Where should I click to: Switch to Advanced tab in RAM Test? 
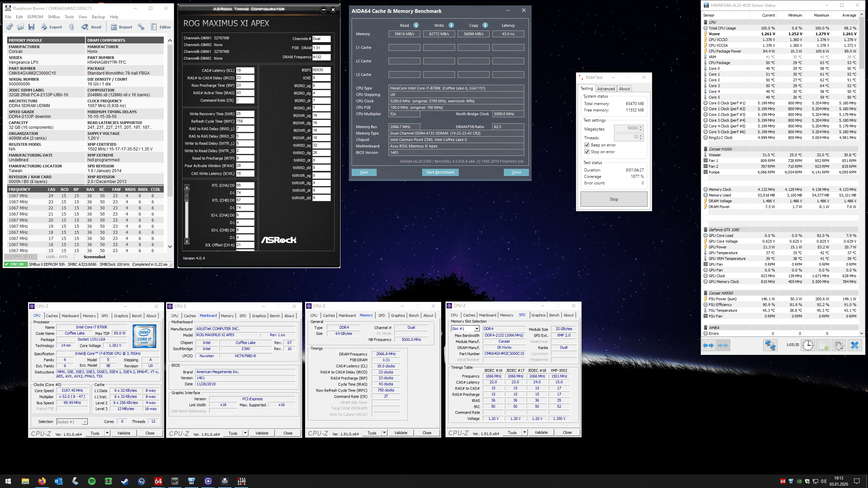tap(606, 89)
